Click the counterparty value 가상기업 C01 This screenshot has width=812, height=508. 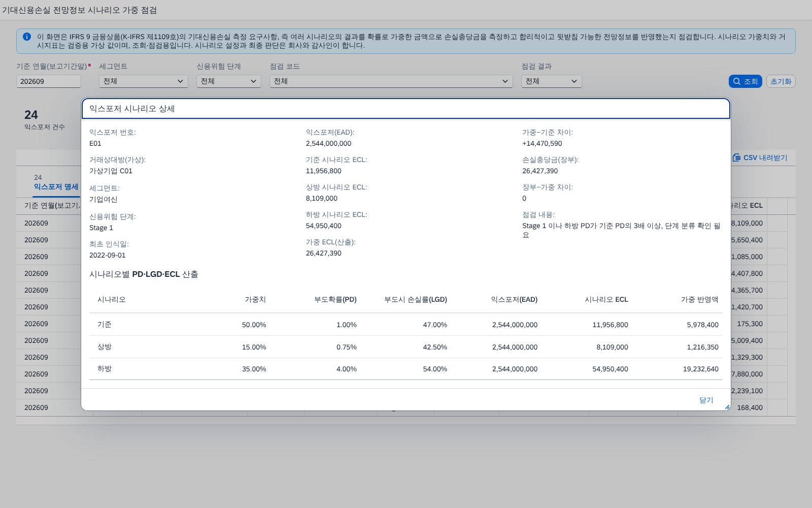(111, 171)
